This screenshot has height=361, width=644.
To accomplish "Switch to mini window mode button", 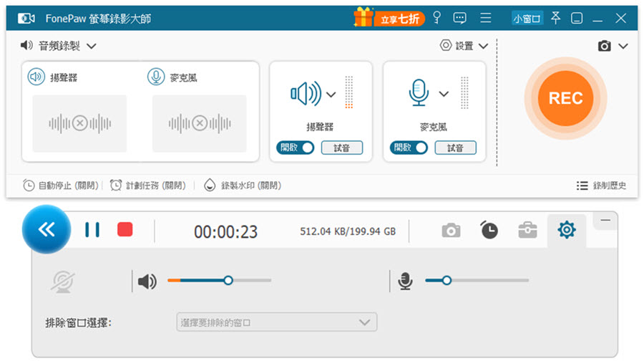I will point(527,18).
